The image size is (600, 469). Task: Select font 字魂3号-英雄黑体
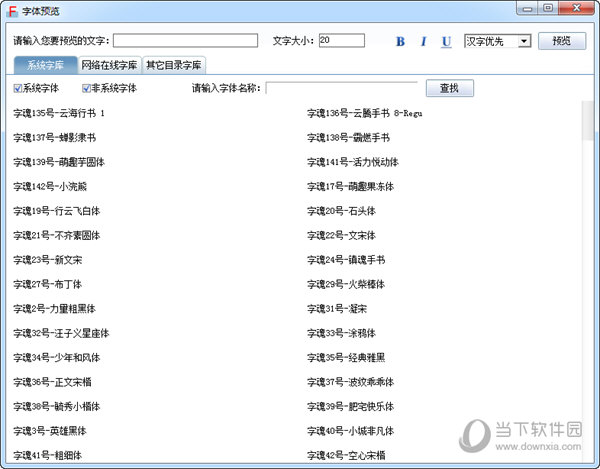50,432
